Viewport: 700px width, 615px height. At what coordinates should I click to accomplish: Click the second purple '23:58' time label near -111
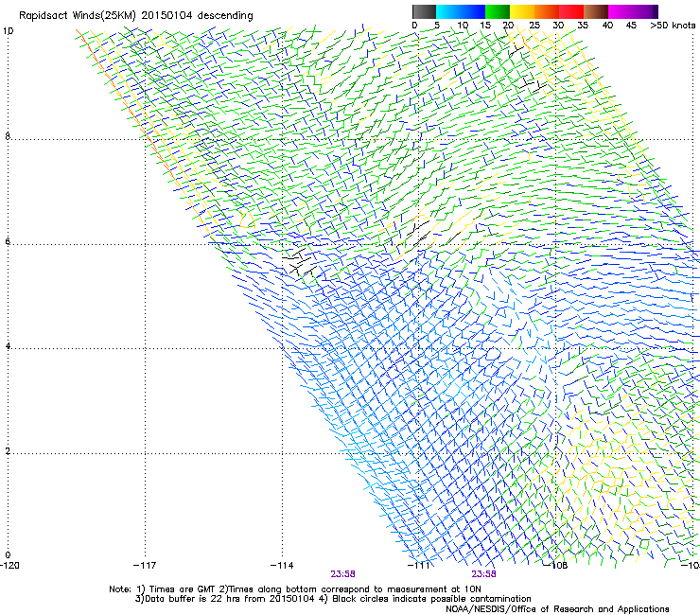pyautogui.click(x=484, y=574)
